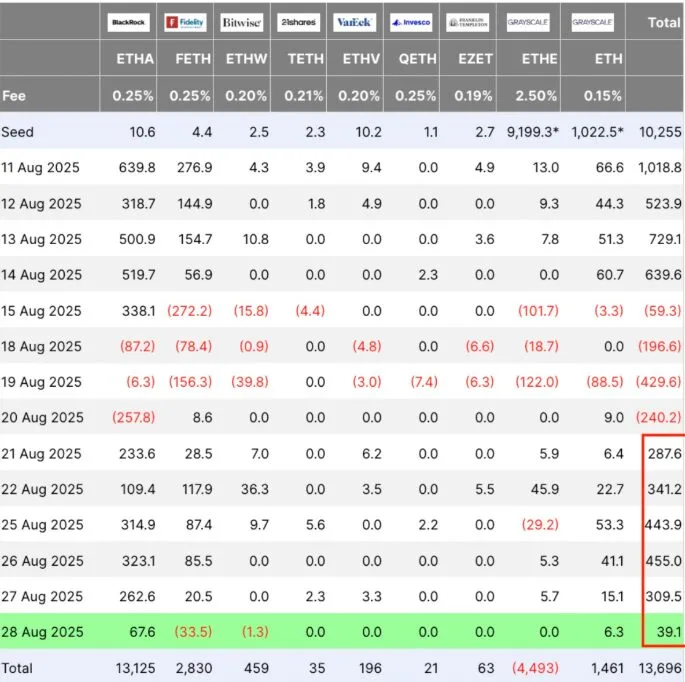Open the VanEck logo
The width and height of the screenshot is (685, 682).
[354, 22]
